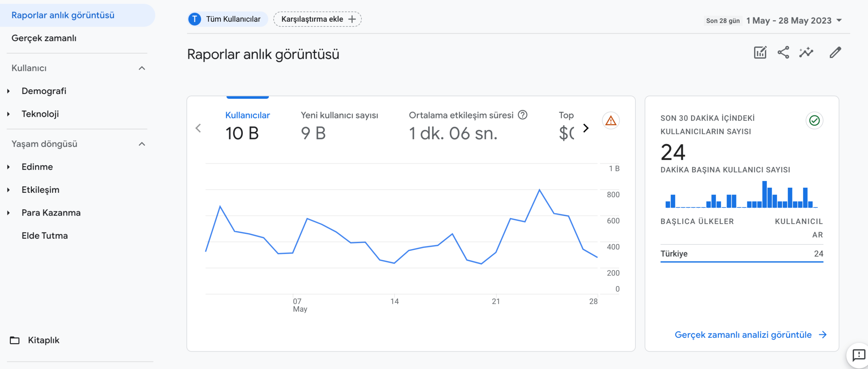Click the left arrow on the metrics carousel
868x369 pixels.
(x=198, y=128)
